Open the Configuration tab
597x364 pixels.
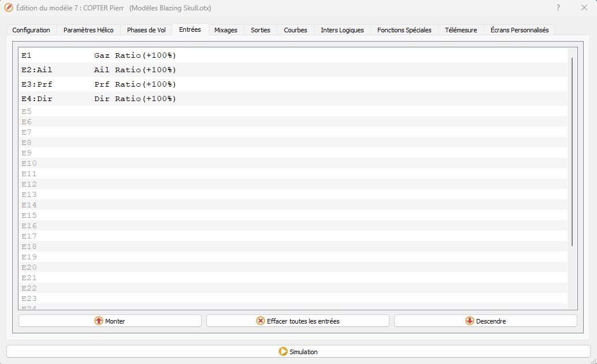(x=31, y=30)
